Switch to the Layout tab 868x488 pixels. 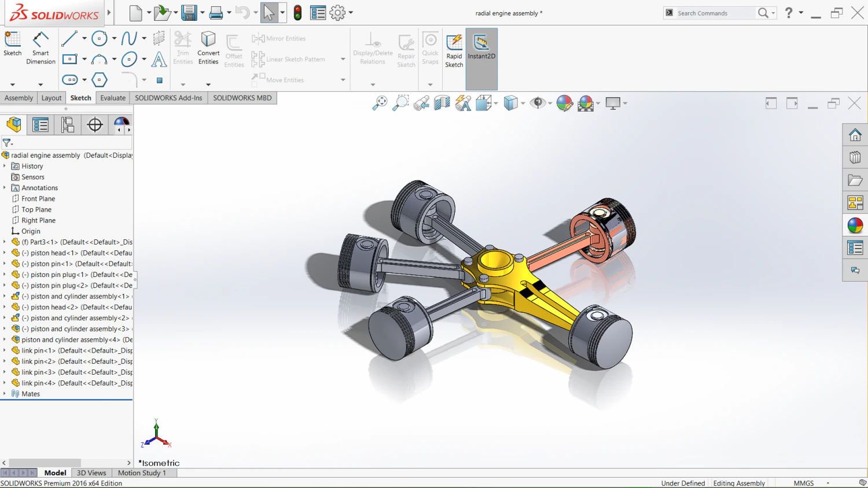tap(52, 98)
